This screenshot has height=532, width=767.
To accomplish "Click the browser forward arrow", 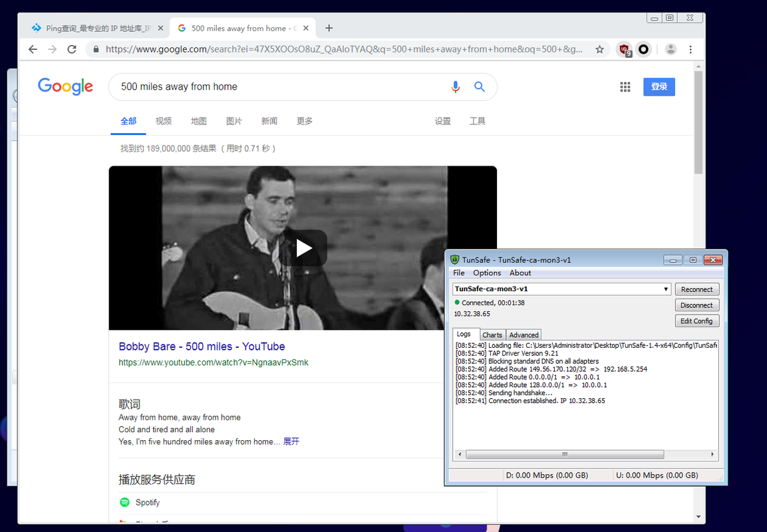I will pyautogui.click(x=53, y=49).
